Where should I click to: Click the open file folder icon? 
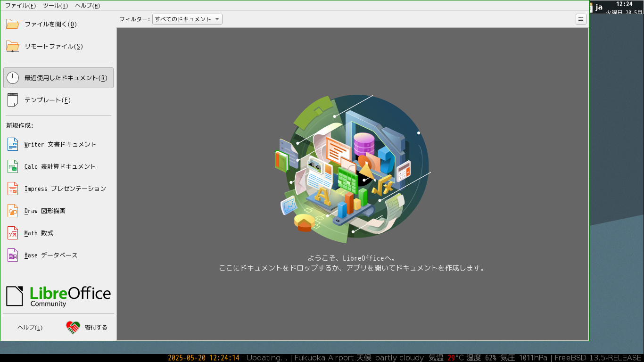pyautogui.click(x=13, y=24)
